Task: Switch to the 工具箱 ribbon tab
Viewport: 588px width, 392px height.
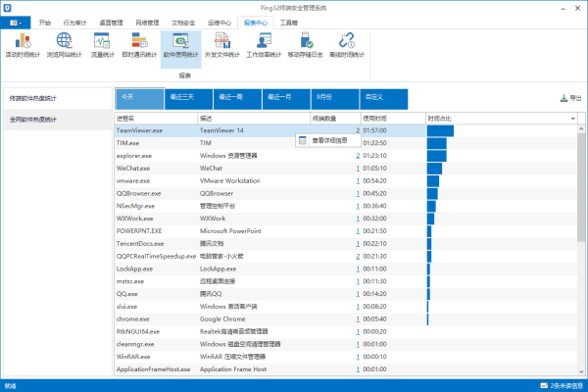Action: point(289,23)
